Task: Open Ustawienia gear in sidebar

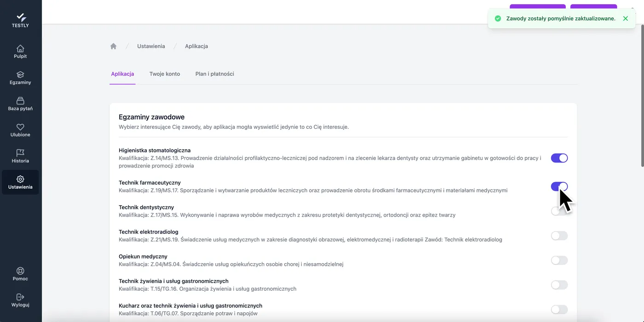Action: [x=20, y=182]
